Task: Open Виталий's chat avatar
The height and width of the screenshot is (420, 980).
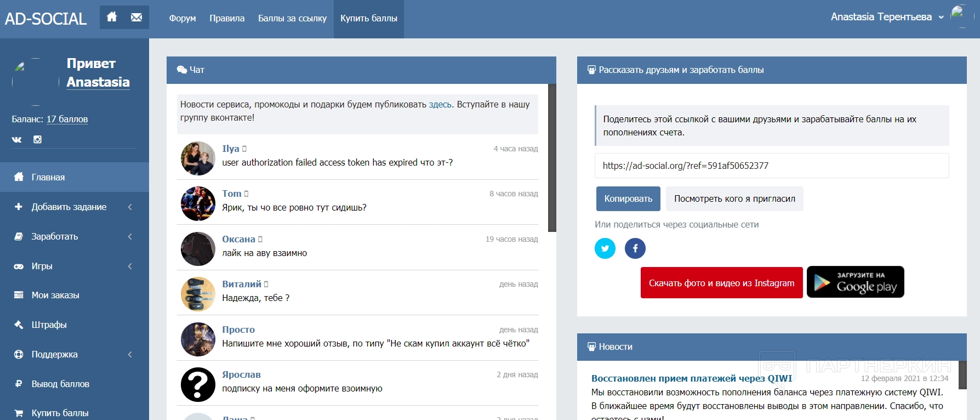Action: tap(198, 294)
